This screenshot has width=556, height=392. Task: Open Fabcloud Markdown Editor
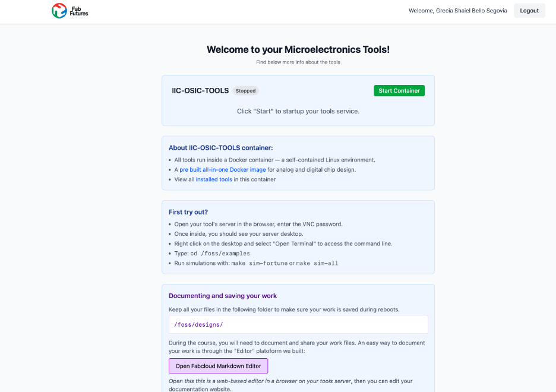218,366
